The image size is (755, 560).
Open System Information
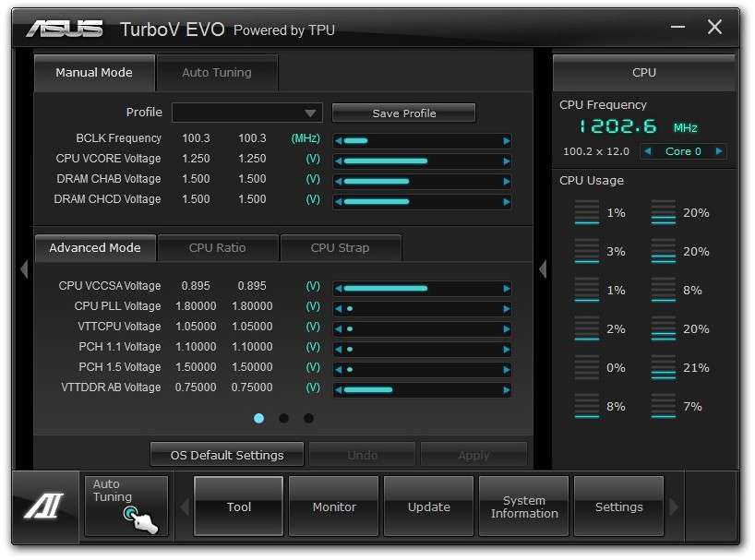click(524, 506)
